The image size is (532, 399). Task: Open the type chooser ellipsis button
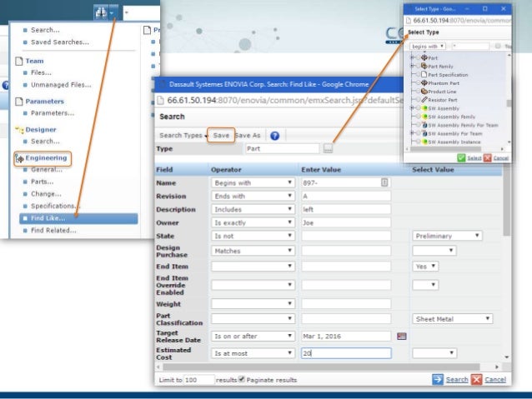328,148
